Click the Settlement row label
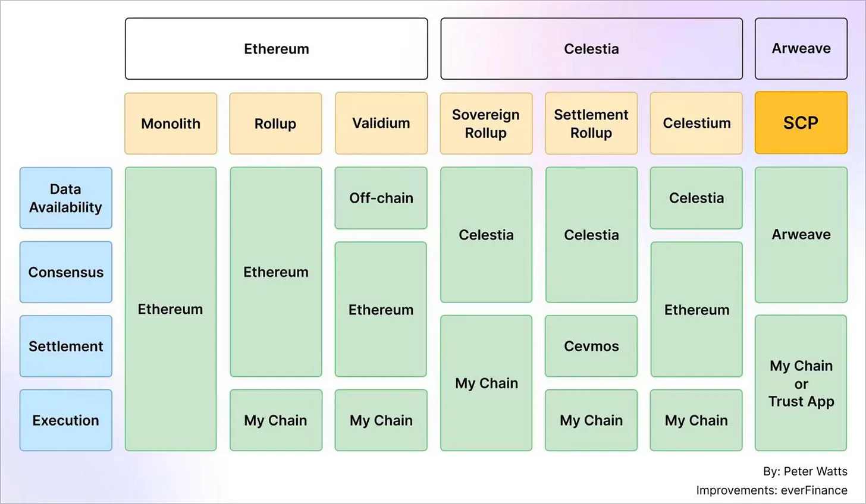The height and width of the screenshot is (504, 866). point(66,346)
